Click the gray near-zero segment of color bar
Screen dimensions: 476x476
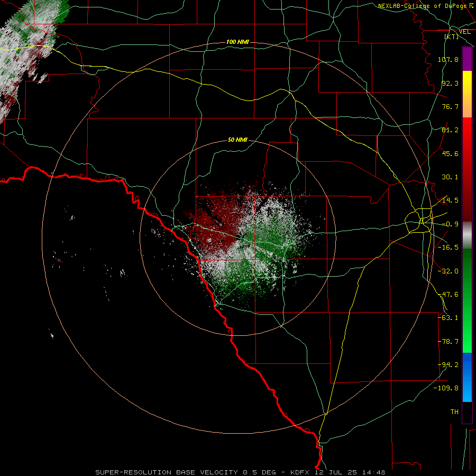click(x=467, y=235)
